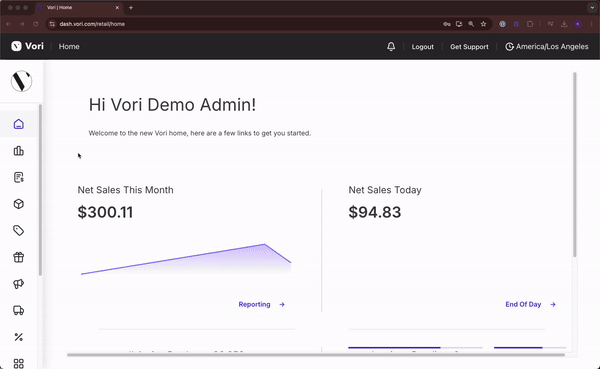Viewport: 600px width, 369px height.
Task: Click the horizontal scrollbar at bottom
Action: [x=316, y=355]
